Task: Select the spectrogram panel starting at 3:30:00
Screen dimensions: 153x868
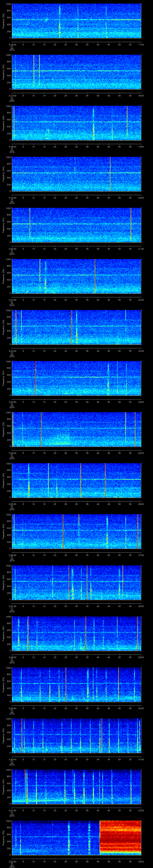Action: [x=77, y=736]
